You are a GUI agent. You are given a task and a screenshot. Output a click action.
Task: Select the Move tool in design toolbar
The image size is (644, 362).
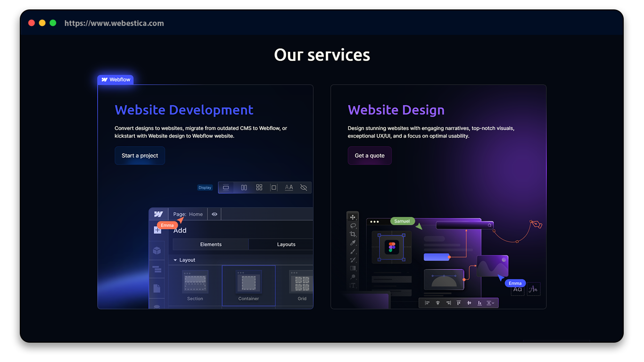coord(353,217)
